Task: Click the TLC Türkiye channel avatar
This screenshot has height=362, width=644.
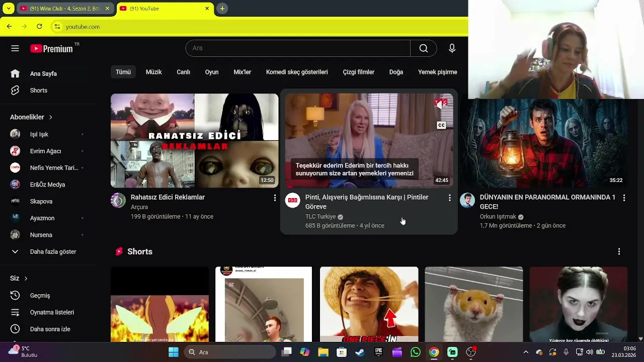Action: pos(293,201)
